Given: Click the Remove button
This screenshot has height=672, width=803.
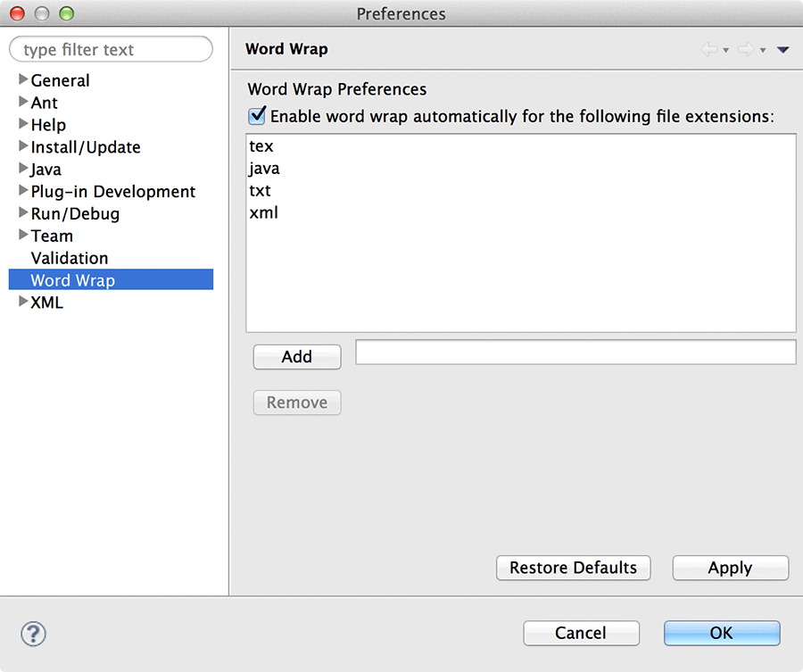Looking at the screenshot, I should click(297, 402).
